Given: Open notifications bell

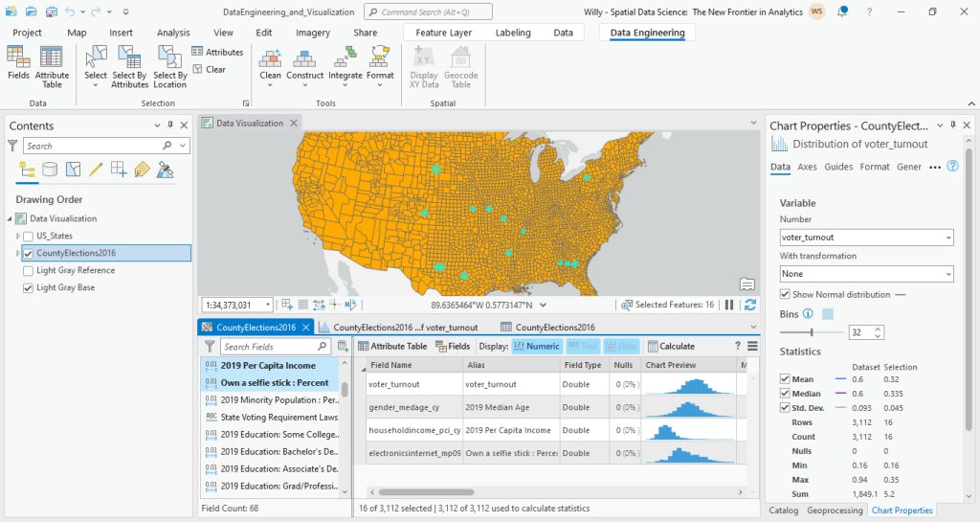Looking at the screenshot, I should pyautogui.click(x=843, y=11).
